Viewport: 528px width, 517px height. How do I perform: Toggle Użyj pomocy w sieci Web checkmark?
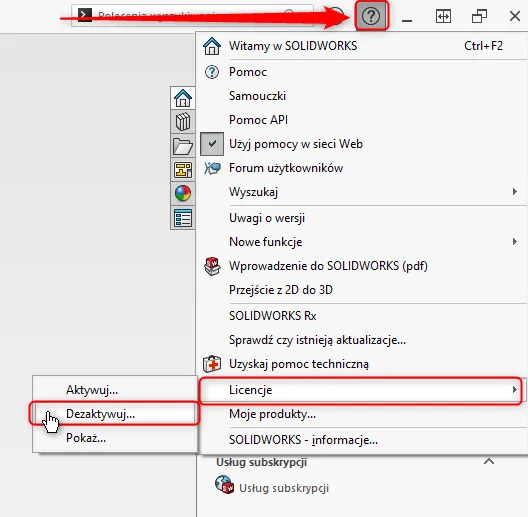(212, 144)
